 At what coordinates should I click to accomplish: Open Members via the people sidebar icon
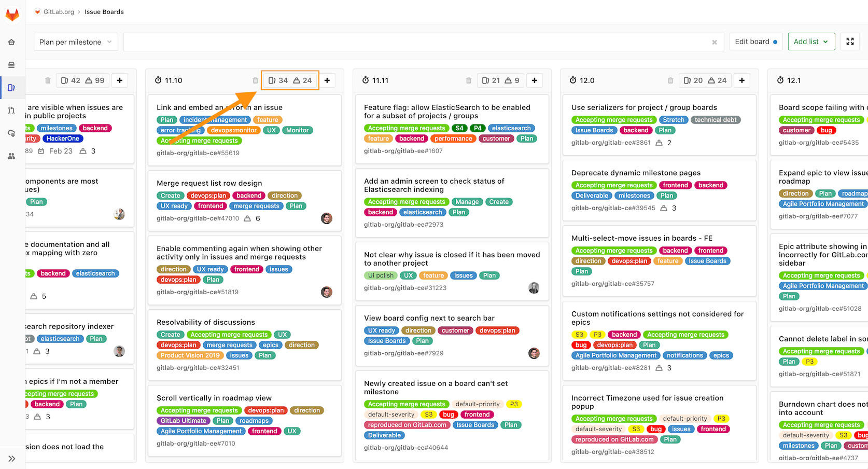11,156
